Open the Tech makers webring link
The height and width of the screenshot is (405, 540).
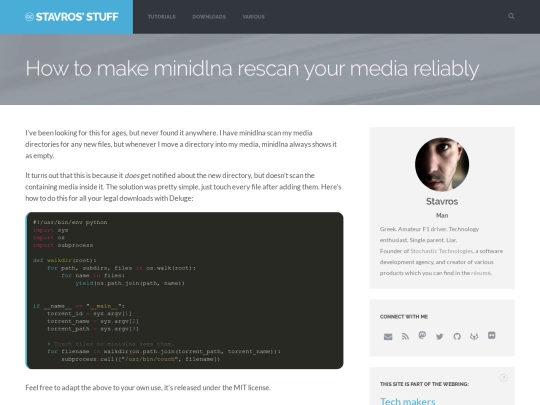tap(407, 401)
